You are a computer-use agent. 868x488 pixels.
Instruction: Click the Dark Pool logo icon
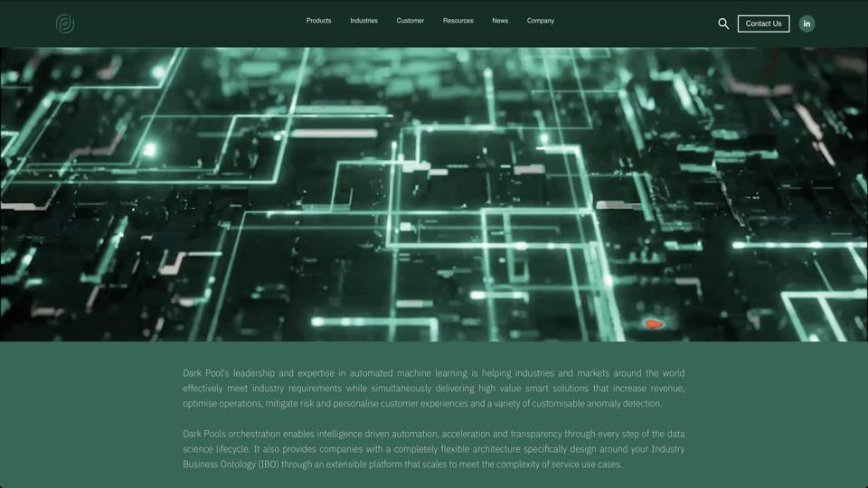pyautogui.click(x=65, y=23)
